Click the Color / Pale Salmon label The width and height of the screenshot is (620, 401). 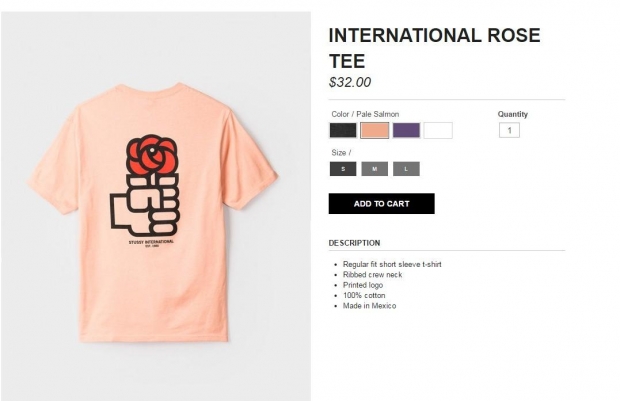click(x=365, y=114)
